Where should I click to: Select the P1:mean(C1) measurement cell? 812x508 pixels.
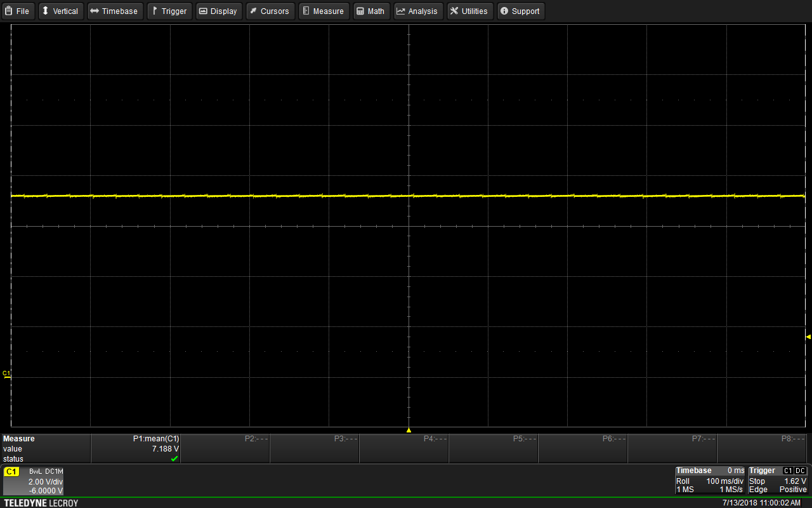(136, 448)
